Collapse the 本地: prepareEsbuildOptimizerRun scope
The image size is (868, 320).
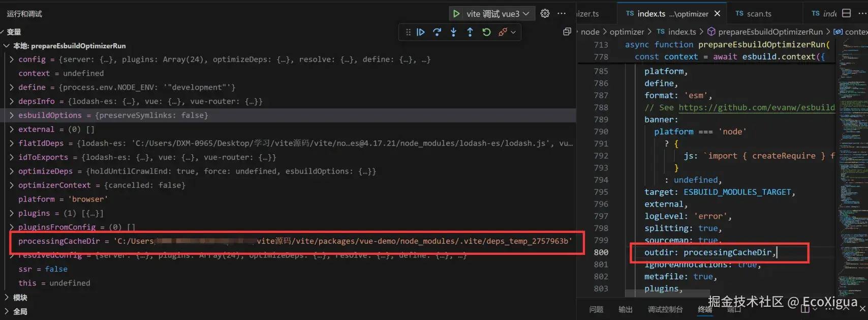(x=6, y=46)
